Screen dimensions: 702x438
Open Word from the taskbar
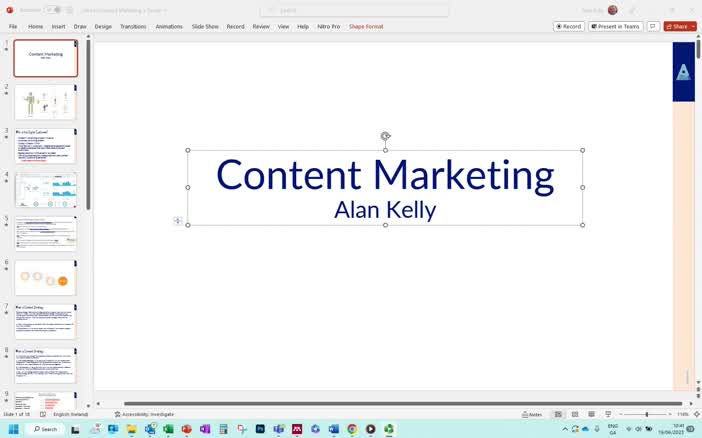tap(334, 429)
